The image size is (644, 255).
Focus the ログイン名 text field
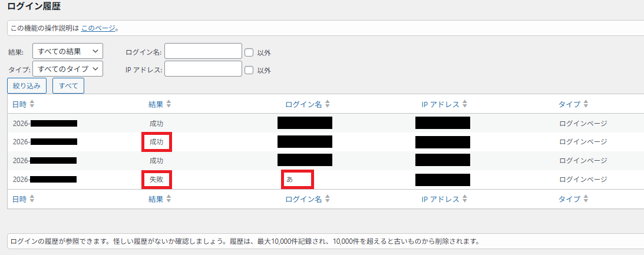point(203,52)
